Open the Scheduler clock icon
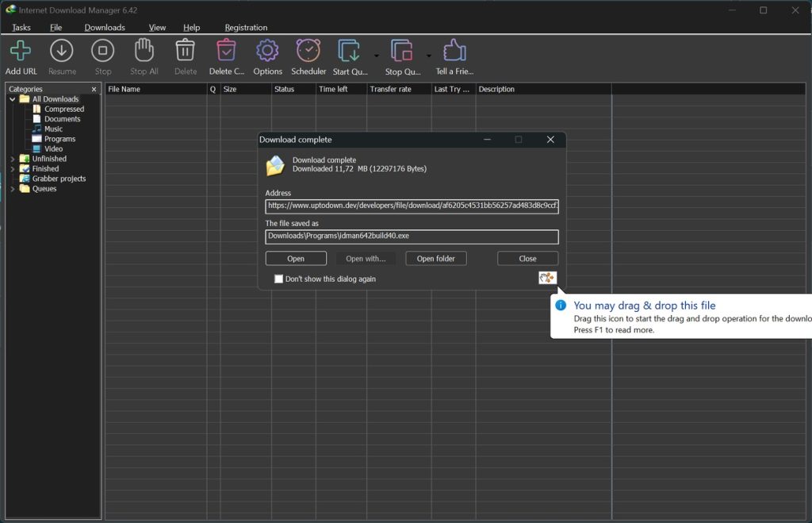This screenshot has height=523, width=812. (308, 50)
